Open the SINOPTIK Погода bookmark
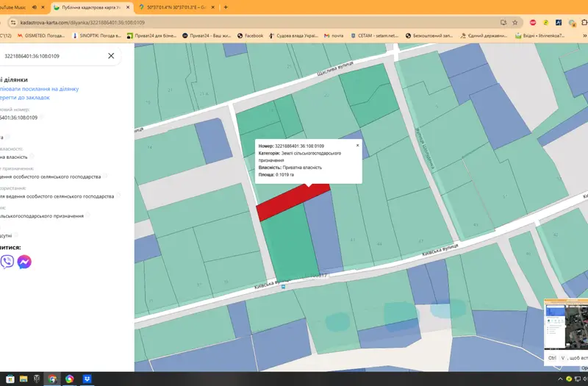This screenshot has height=386, width=588. [x=97, y=35]
